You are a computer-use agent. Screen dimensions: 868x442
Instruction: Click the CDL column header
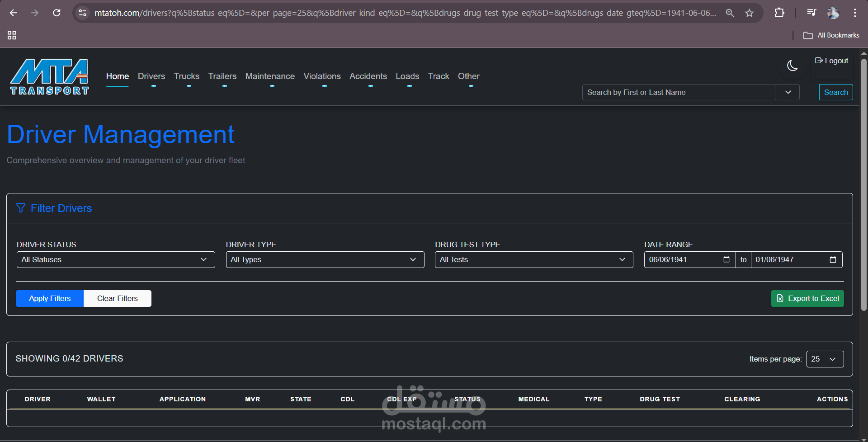(348, 399)
